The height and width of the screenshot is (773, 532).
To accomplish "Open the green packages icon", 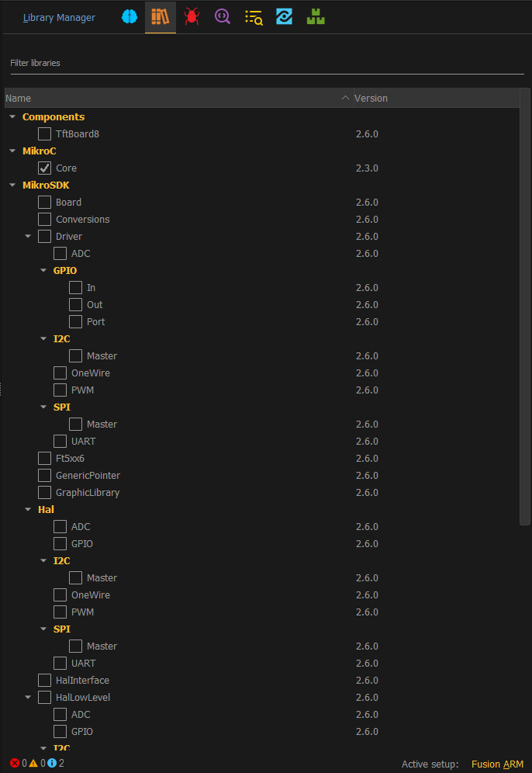I will click(316, 17).
